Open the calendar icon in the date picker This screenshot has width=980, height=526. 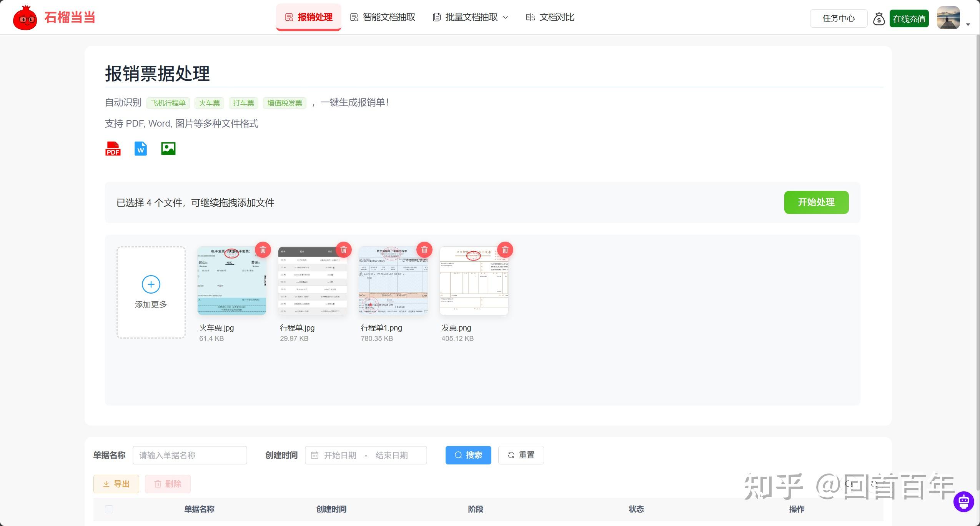(x=314, y=455)
